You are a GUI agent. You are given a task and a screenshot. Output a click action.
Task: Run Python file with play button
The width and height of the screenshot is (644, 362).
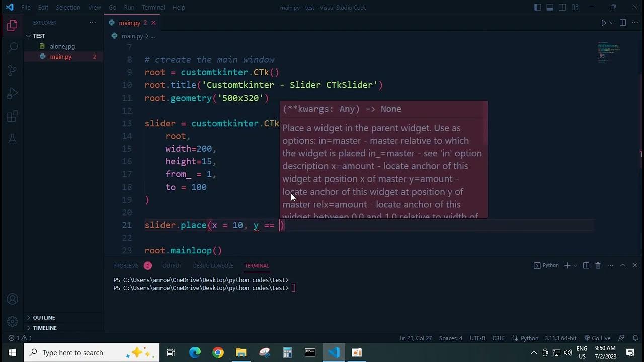click(x=604, y=23)
